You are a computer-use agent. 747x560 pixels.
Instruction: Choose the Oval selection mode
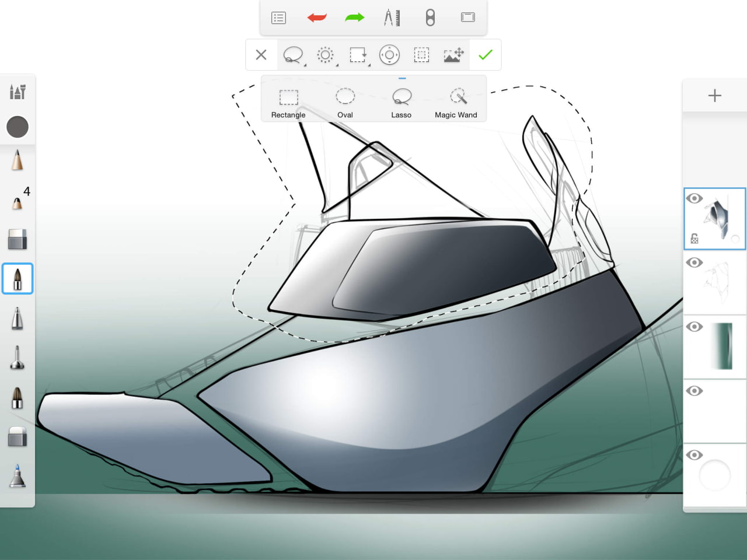tap(345, 97)
